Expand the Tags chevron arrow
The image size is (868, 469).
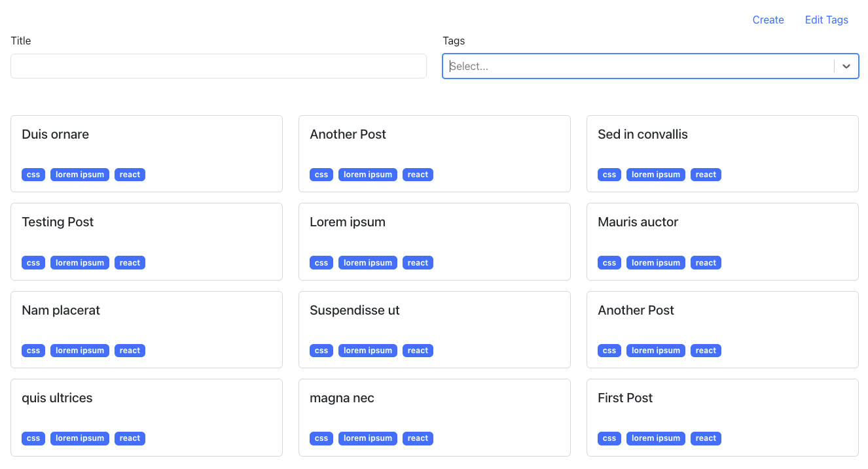[x=846, y=66]
